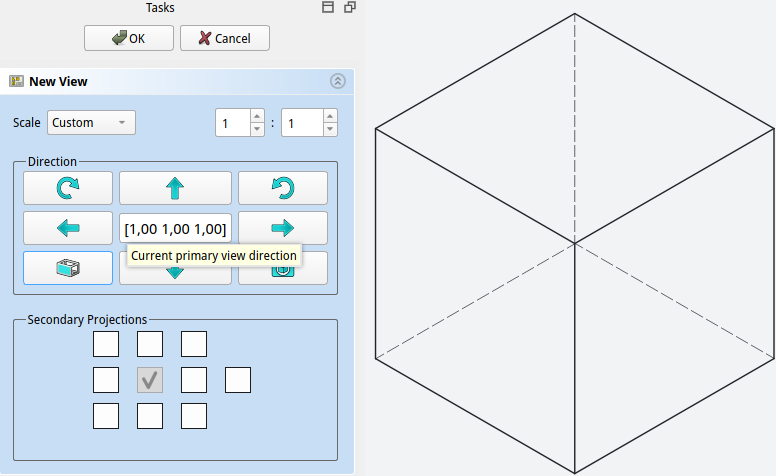Click the 3D box view direction button
Screen dimensions: 776x476
point(68,268)
